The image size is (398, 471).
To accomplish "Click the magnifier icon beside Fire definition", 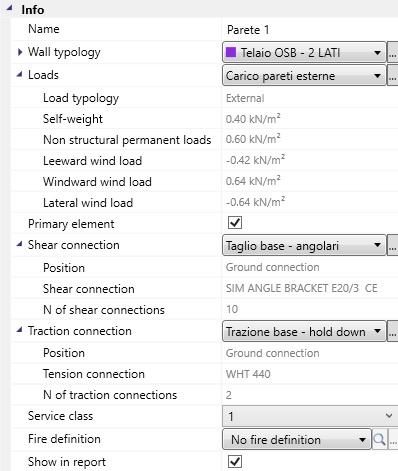I will point(380,440).
